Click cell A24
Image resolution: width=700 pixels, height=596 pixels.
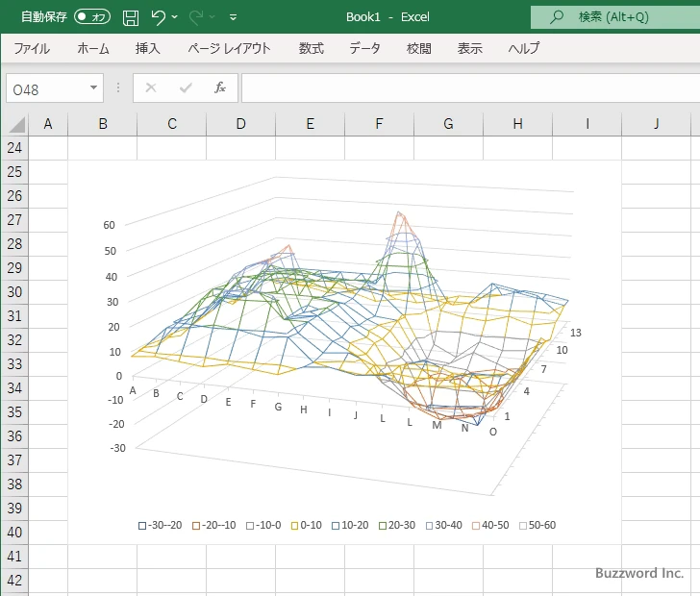48,148
